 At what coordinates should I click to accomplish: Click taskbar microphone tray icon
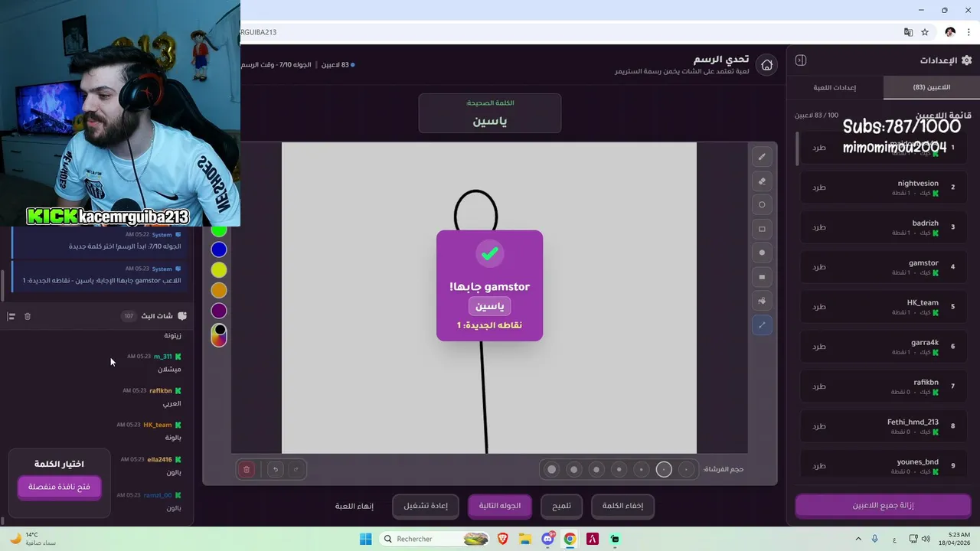[x=874, y=539]
